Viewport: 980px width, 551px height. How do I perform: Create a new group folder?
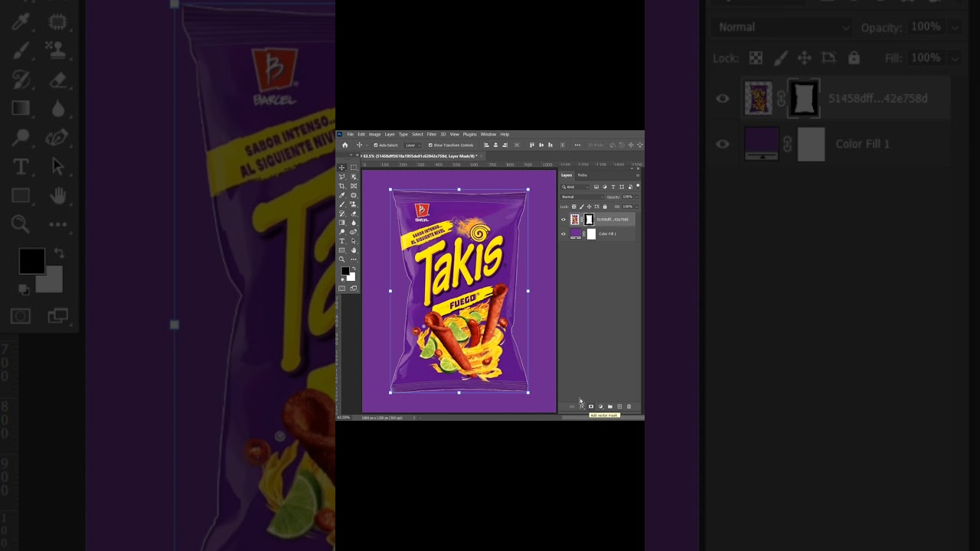click(609, 406)
